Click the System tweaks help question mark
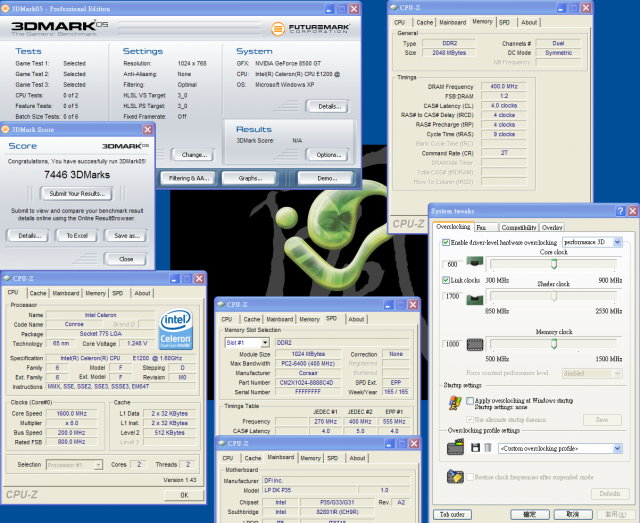 620,211
